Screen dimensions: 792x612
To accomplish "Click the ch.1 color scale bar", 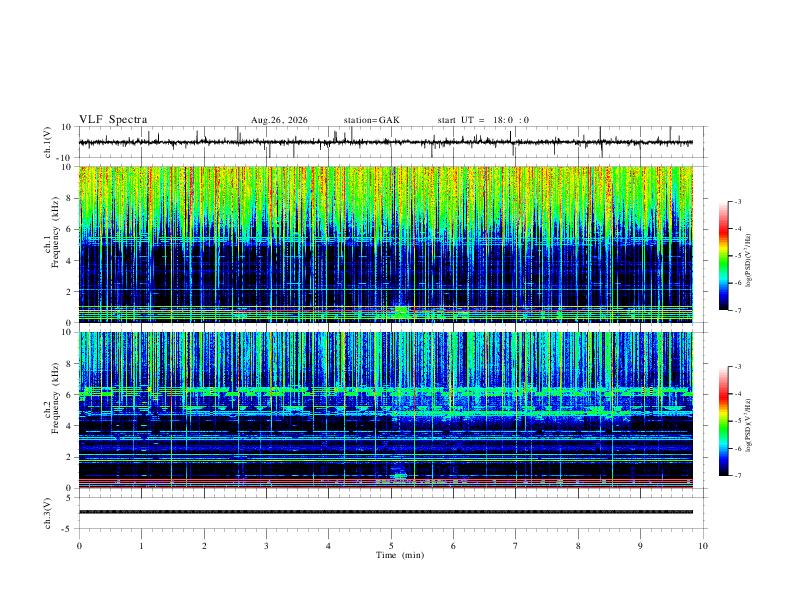I will tap(724, 255).
